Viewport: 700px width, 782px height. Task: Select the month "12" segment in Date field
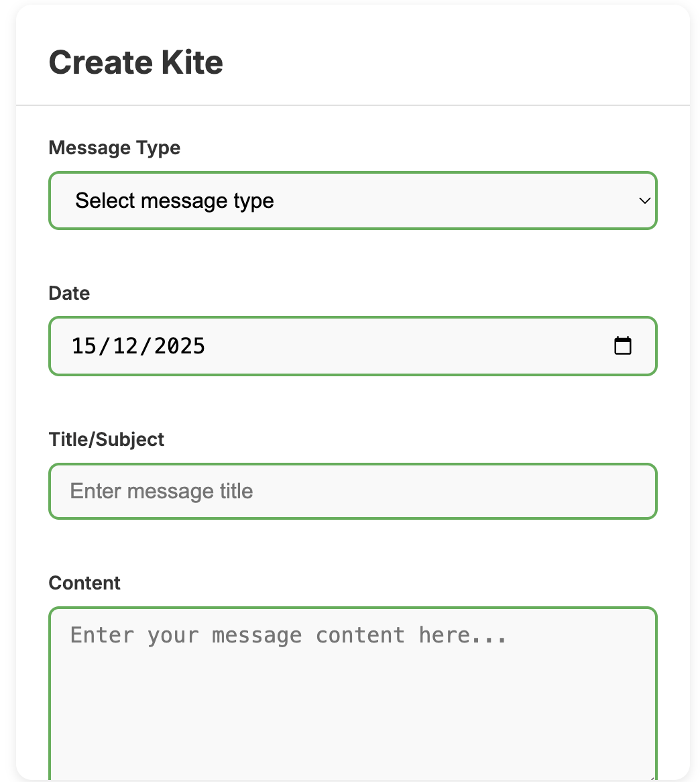click(126, 346)
